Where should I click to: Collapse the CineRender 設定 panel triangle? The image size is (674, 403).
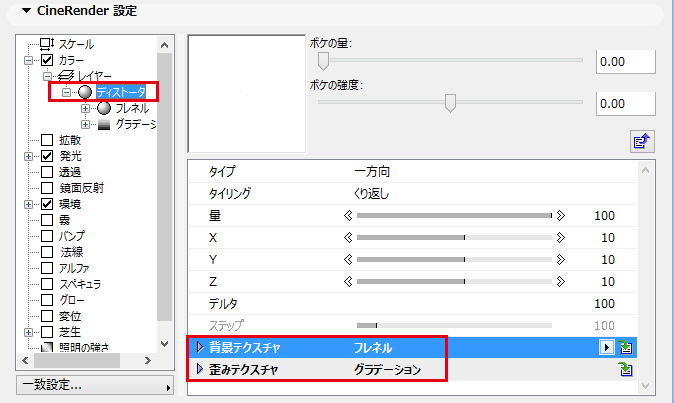point(27,10)
